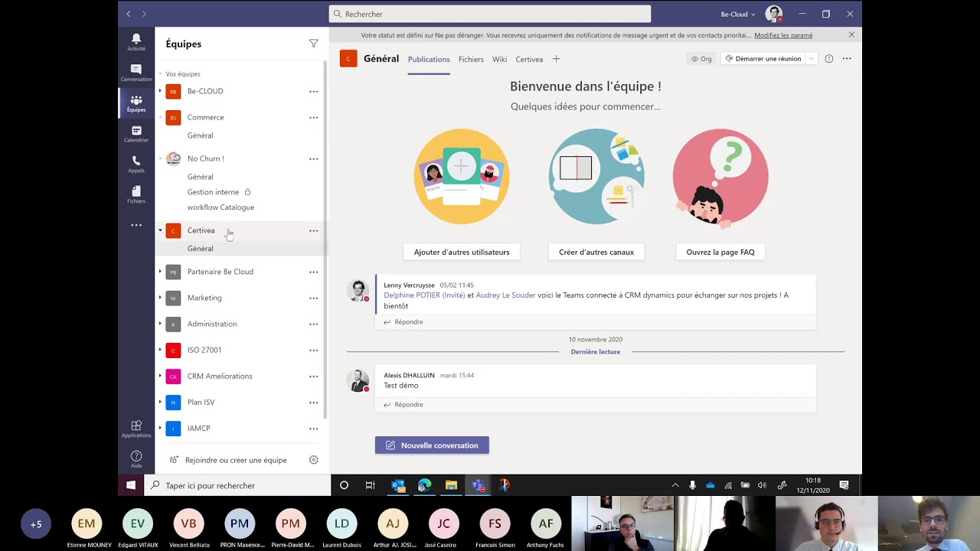Open the Calendrier view
980x551 pixels.
pos(136,134)
